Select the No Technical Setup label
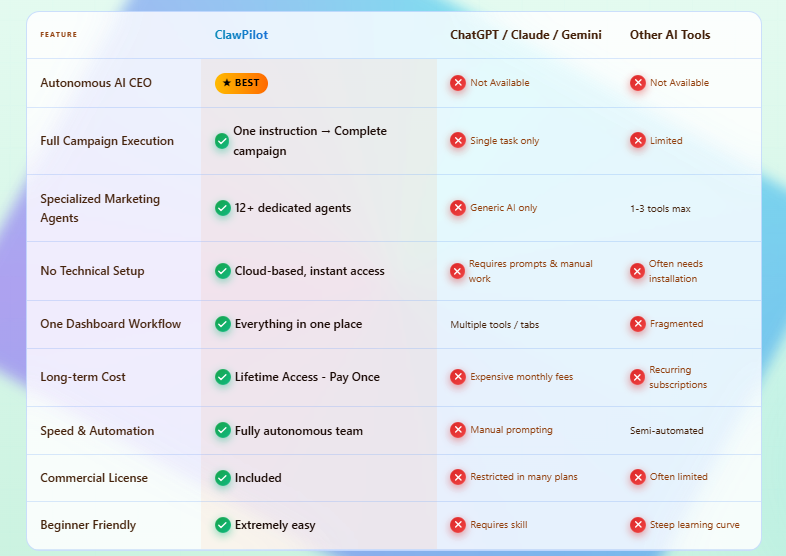Image resolution: width=786 pixels, height=556 pixels. 92,271
